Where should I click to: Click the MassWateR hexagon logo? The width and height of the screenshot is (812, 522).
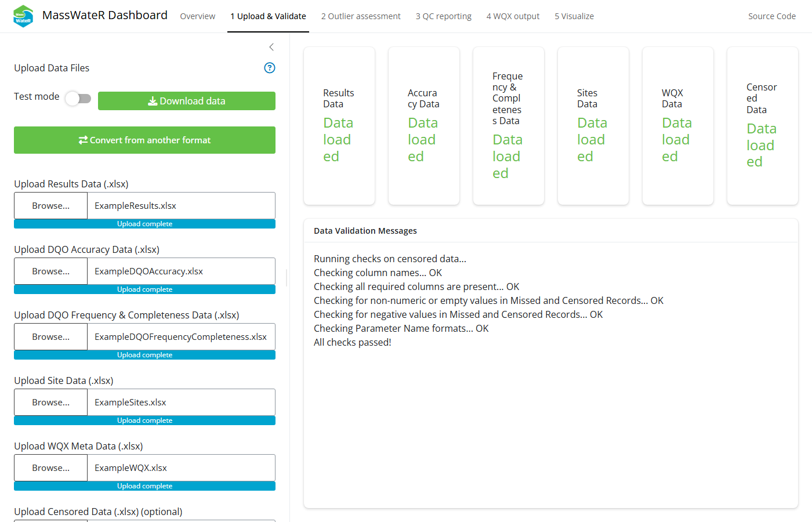pos(23,16)
